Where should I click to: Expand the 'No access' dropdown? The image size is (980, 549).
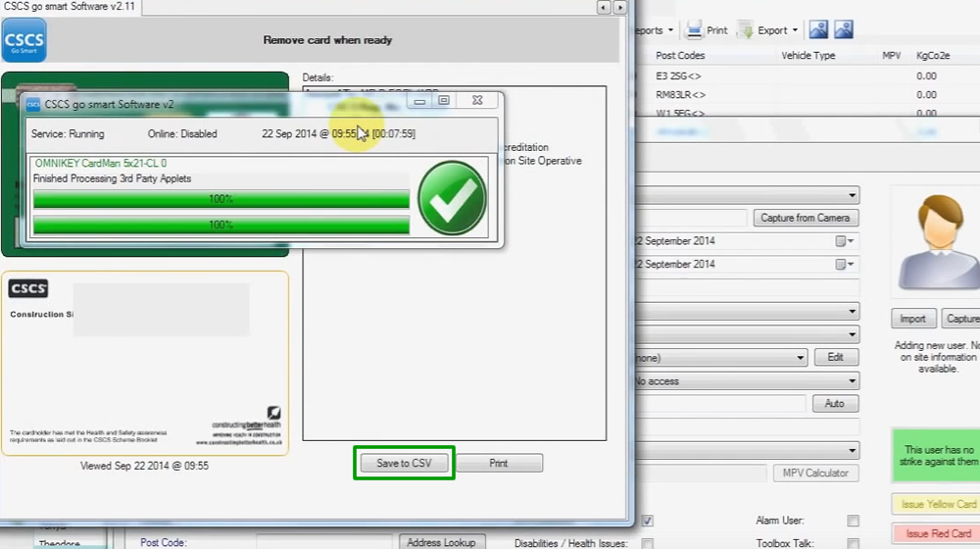click(x=853, y=381)
